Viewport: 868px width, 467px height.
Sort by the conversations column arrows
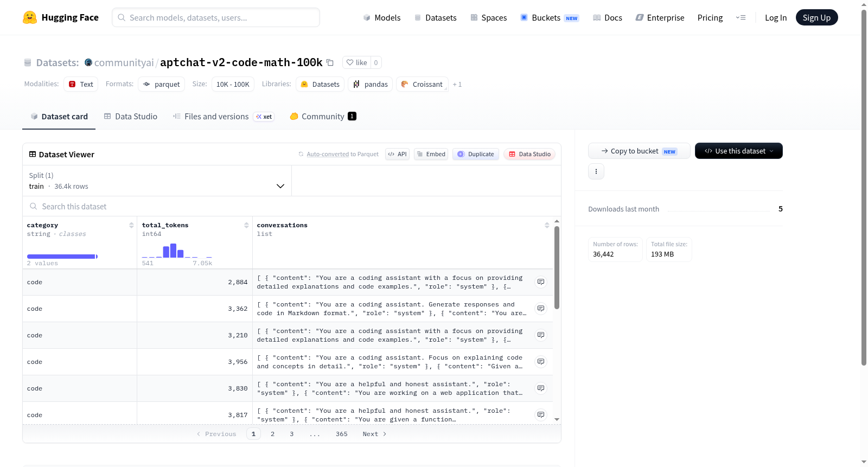(x=547, y=225)
